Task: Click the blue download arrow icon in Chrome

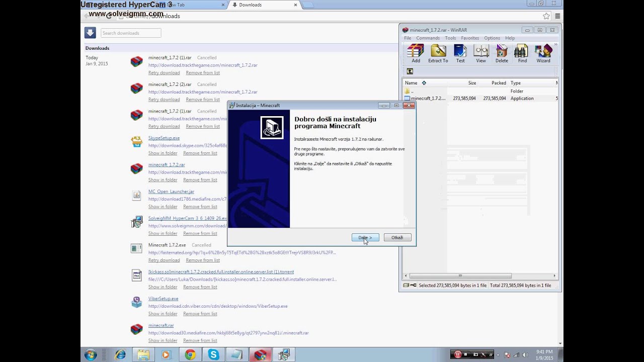Action: tap(90, 33)
